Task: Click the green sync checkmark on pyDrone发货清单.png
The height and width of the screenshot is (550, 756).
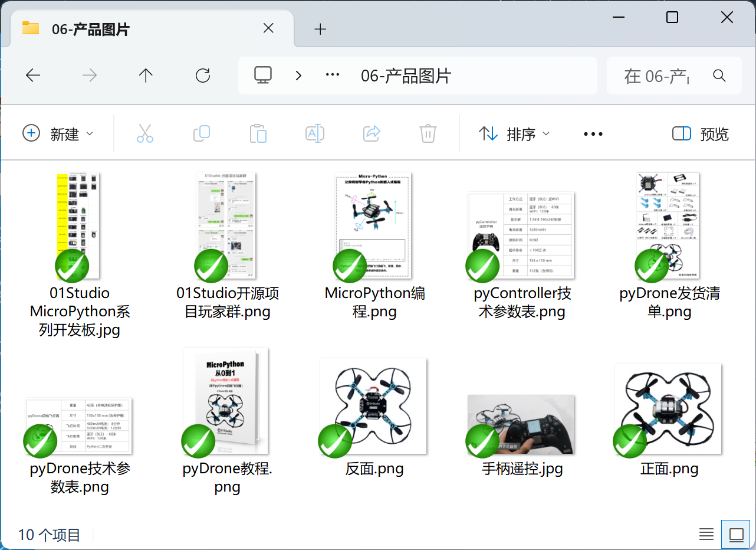Action: click(652, 266)
